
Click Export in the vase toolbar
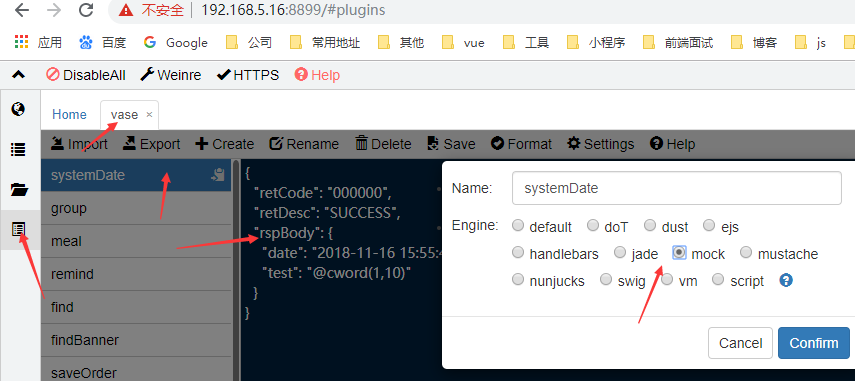pyautogui.click(x=152, y=144)
